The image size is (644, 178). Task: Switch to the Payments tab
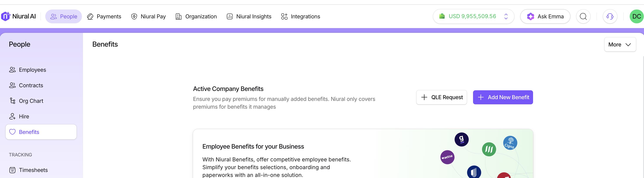[104, 16]
